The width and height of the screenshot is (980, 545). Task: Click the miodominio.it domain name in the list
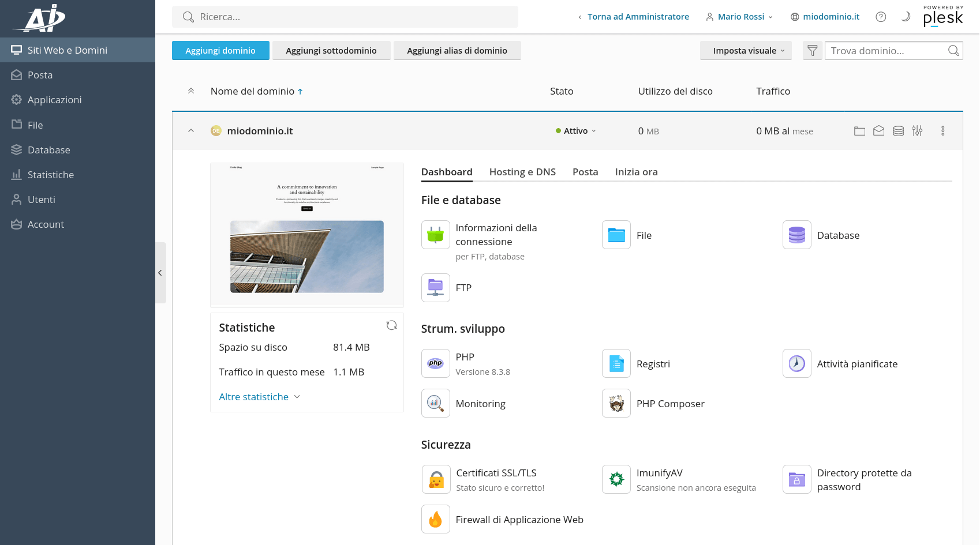[260, 131]
